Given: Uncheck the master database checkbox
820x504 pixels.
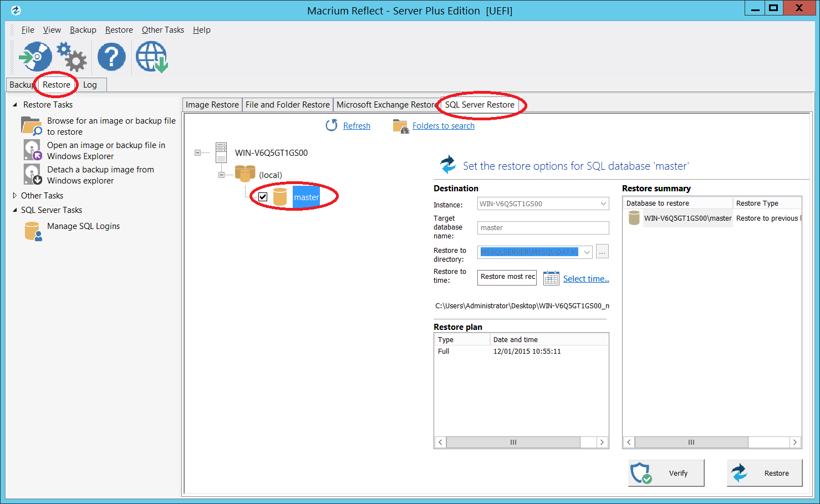Looking at the screenshot, I should click(263, 197).
